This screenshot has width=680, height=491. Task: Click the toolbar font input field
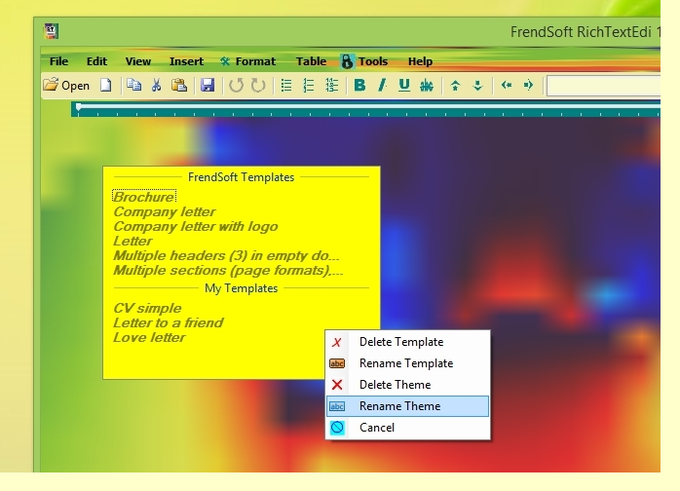coord(603,85)
